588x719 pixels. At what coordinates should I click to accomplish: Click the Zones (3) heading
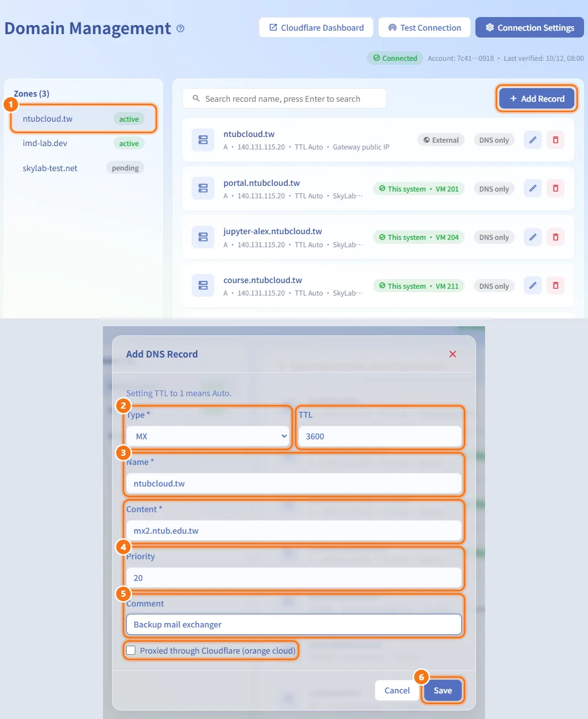[x=31, y=94]
